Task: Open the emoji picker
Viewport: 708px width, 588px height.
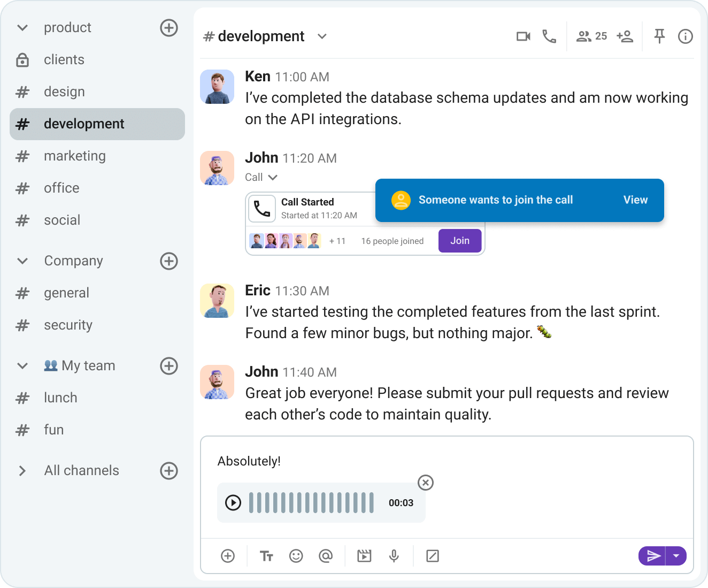Action: [x=296, y=556]
